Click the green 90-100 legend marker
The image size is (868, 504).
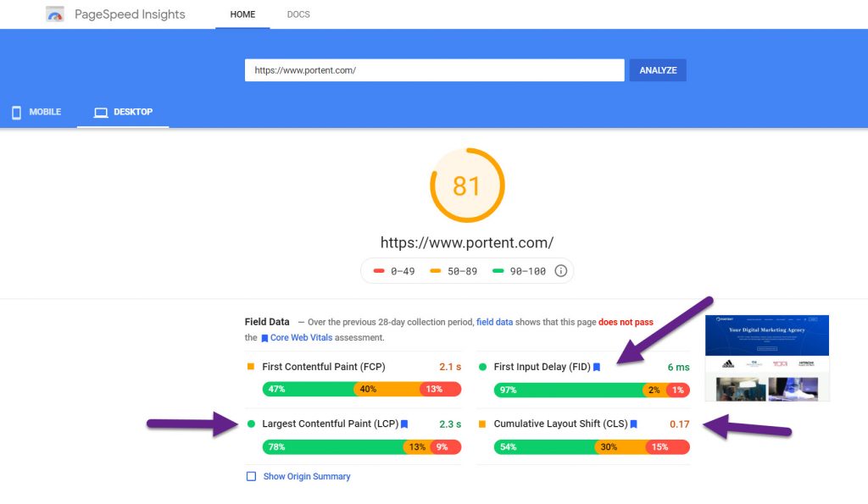(498, 271)
